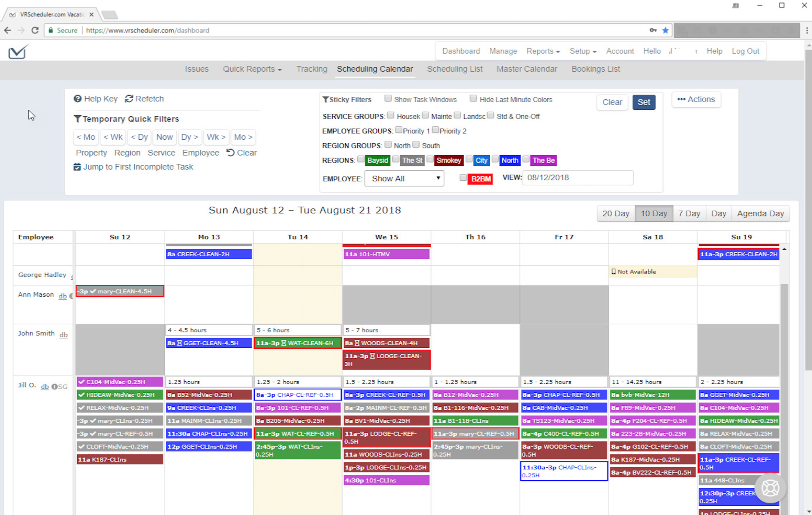Select the 7 Day view tab
Viewport: 812px width, 515px height.
689,214
